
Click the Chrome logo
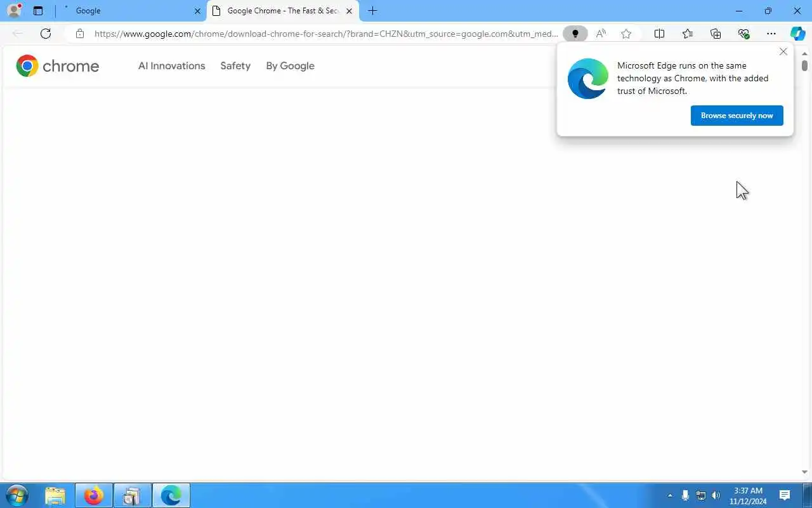[x=58, y=66]
